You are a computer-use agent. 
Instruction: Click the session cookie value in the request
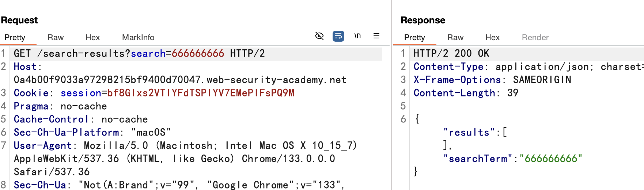[201, 93]
